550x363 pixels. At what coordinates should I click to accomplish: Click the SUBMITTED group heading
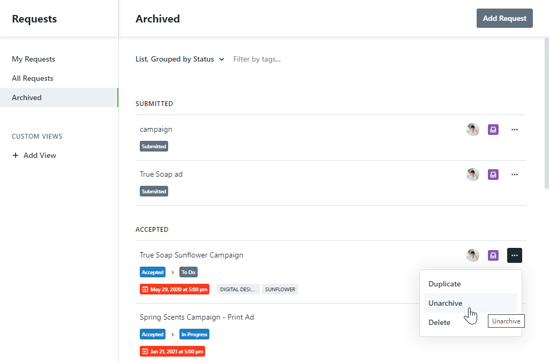pos(154,103)
